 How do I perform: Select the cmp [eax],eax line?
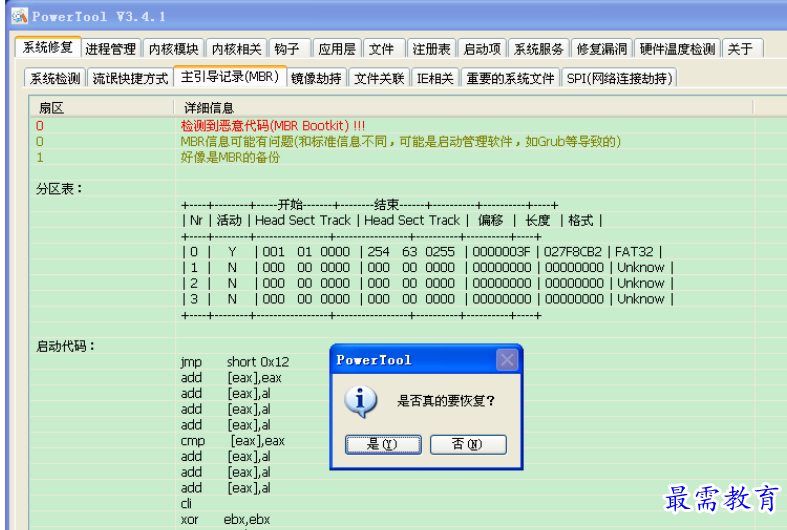(232, 441)
